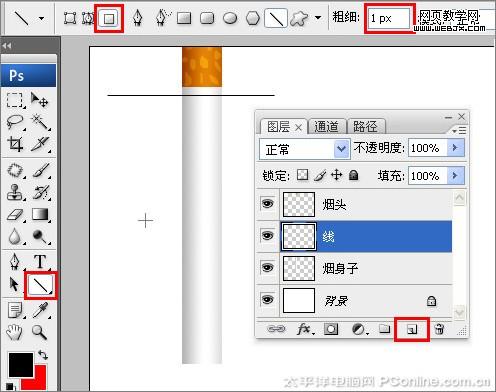Create a new layer button

[x=412, y=329]
